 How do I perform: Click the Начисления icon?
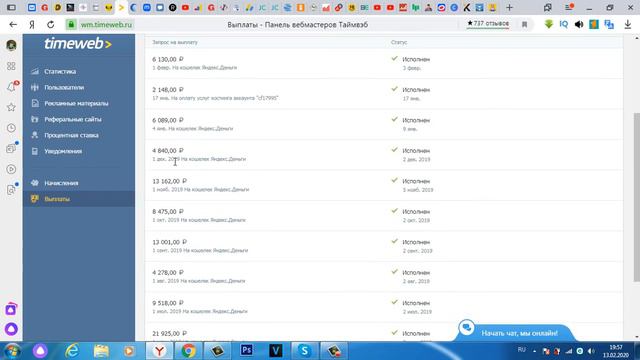pos(35,183)
